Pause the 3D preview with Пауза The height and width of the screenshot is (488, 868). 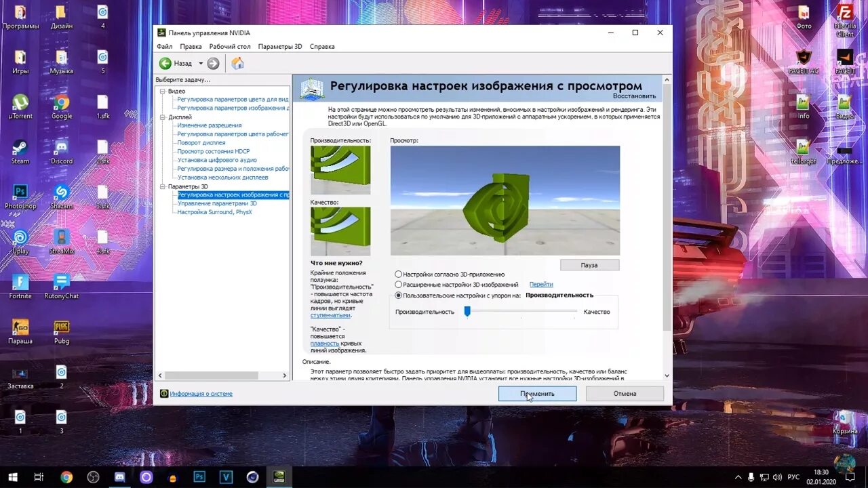pos(589,265)
